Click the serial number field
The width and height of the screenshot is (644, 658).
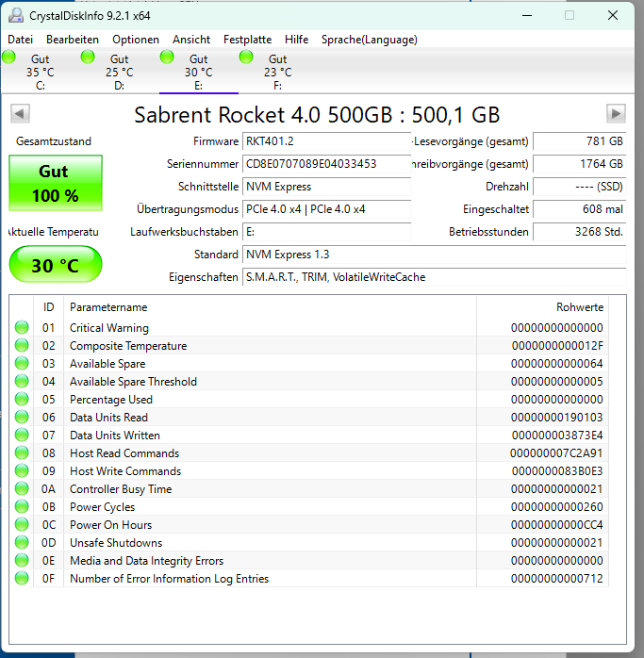(x=326, y=164)
